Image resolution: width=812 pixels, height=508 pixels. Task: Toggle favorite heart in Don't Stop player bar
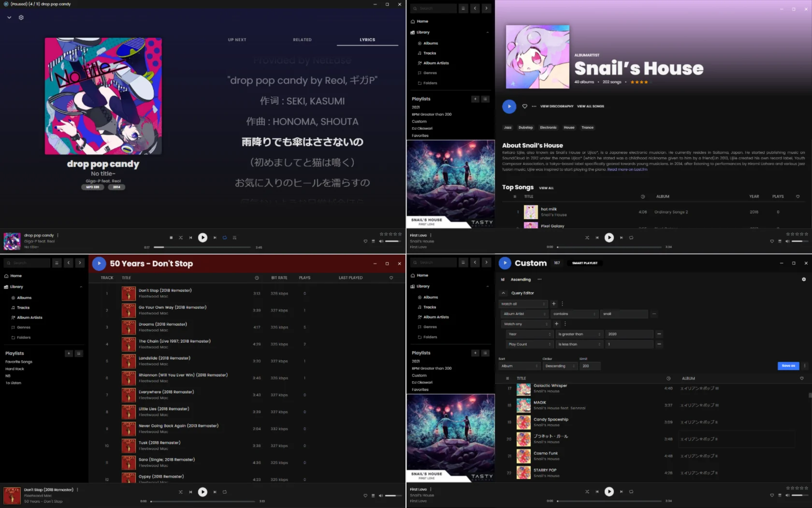click(365, 495)
